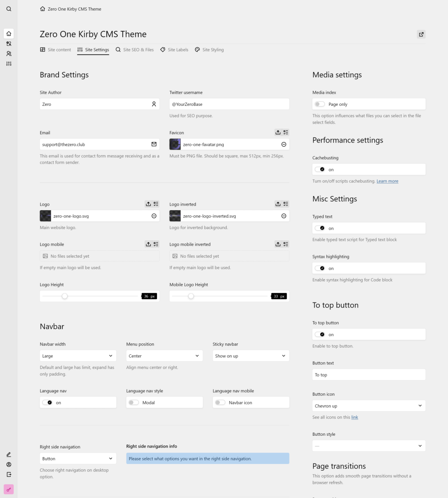Open the Navbar width dropdown
The width and height of the screenshot is (448, 498).
point(78,356)
